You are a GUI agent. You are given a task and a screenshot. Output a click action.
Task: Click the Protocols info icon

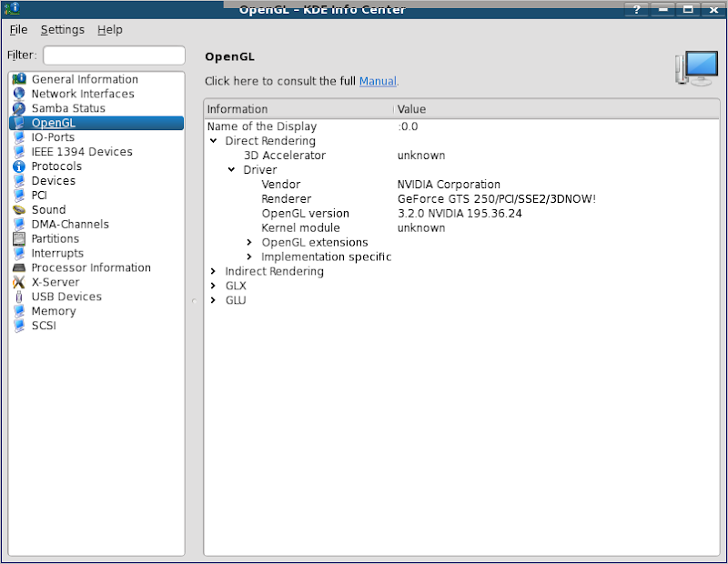pos(19,166)
